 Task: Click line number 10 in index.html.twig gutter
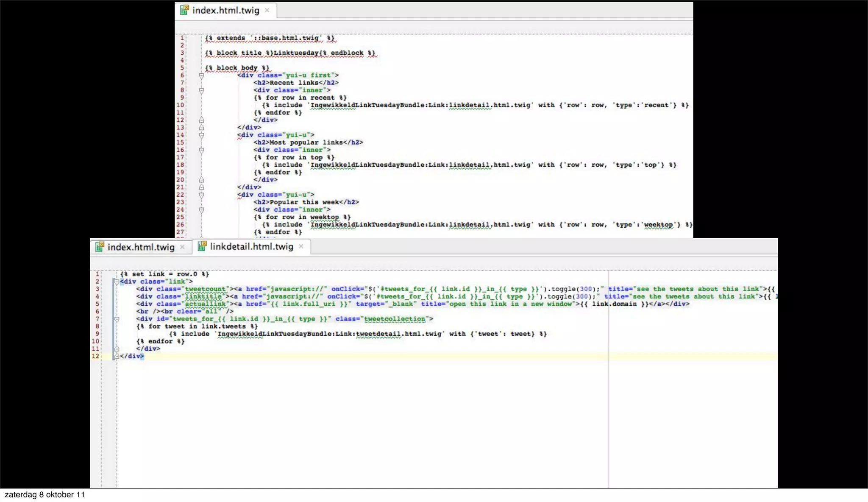click(x=180, y=105)
